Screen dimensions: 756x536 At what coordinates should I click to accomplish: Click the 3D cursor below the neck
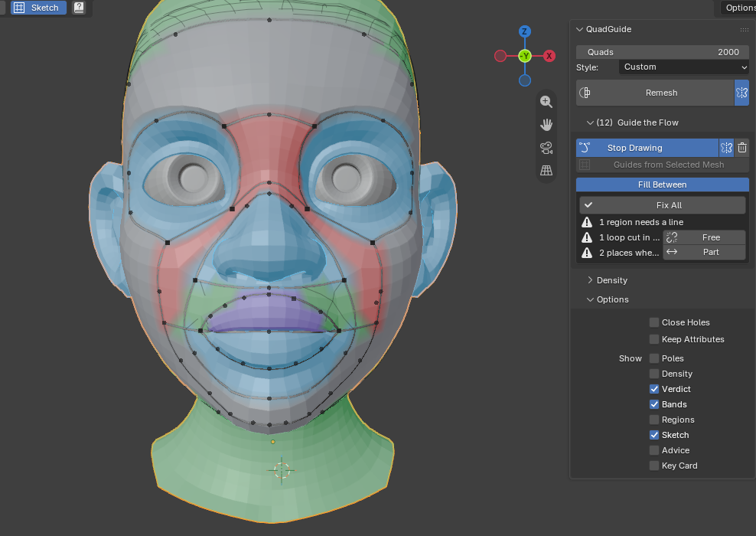coord(282,470)
